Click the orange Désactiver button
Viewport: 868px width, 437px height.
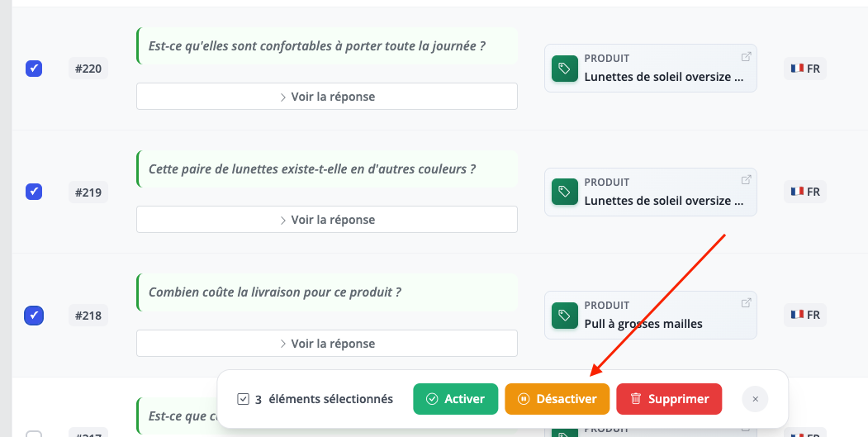[x=557, y=399]
